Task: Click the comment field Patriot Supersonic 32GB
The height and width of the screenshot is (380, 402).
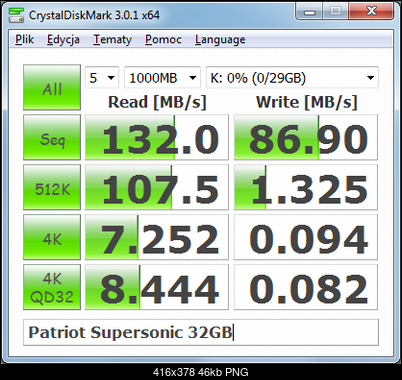Action: click(201, 333)
